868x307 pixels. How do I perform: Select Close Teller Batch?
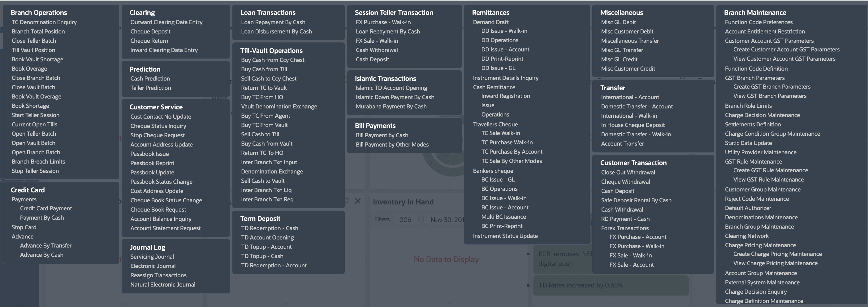pos(34,41)
